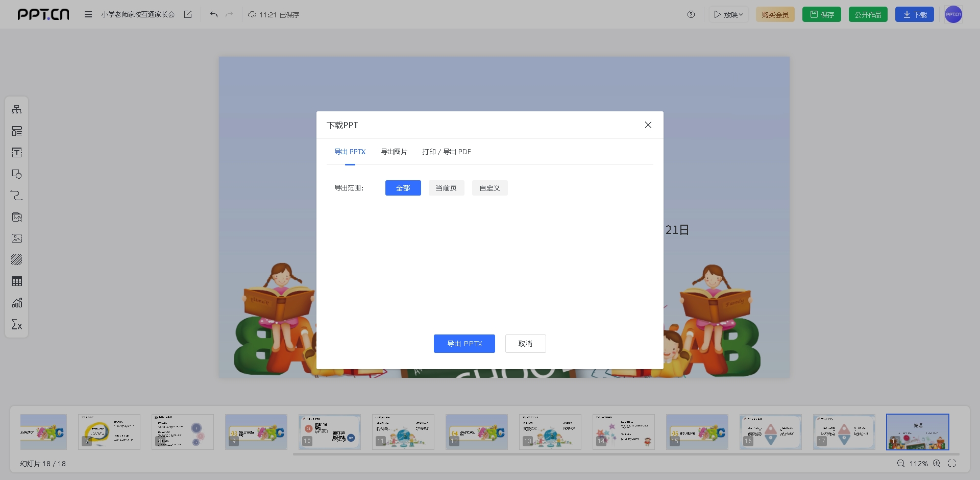Click the text box tool icon

pyautogui.click(x=17, y=153)
